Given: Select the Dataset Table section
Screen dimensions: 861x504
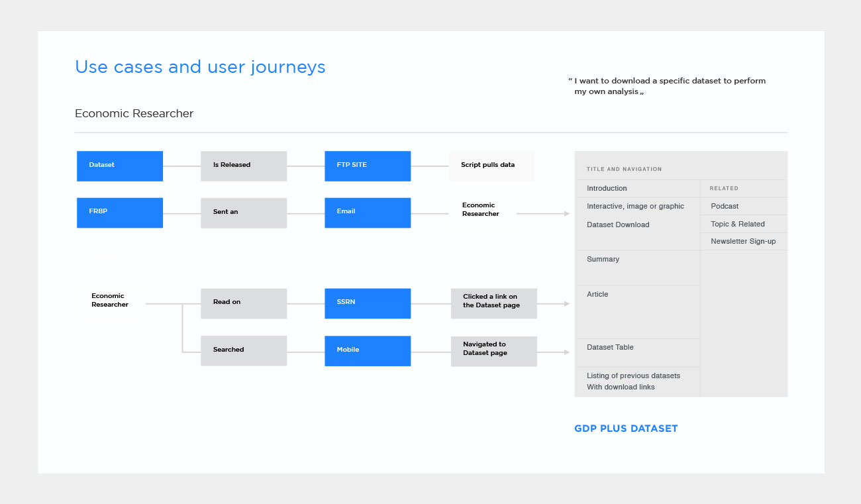Looking at the screenshot, I should pyautogui.click(x=610, y=348).
